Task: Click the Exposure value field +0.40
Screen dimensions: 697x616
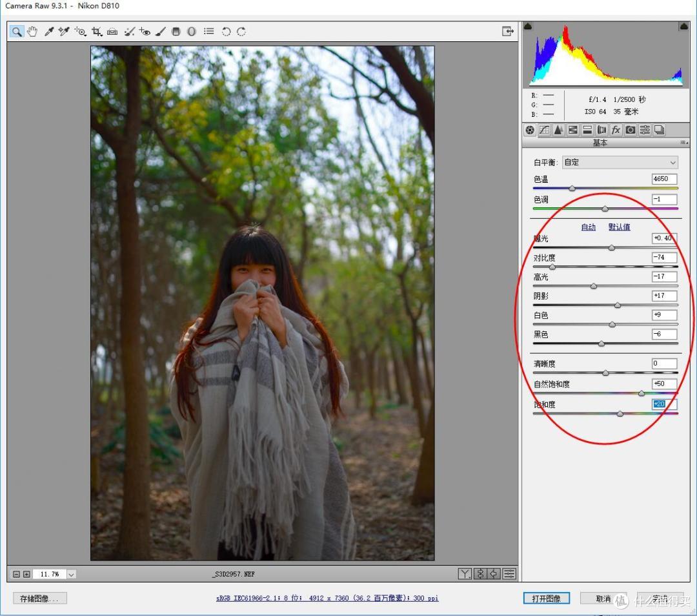Action: (x=664, y=238)
